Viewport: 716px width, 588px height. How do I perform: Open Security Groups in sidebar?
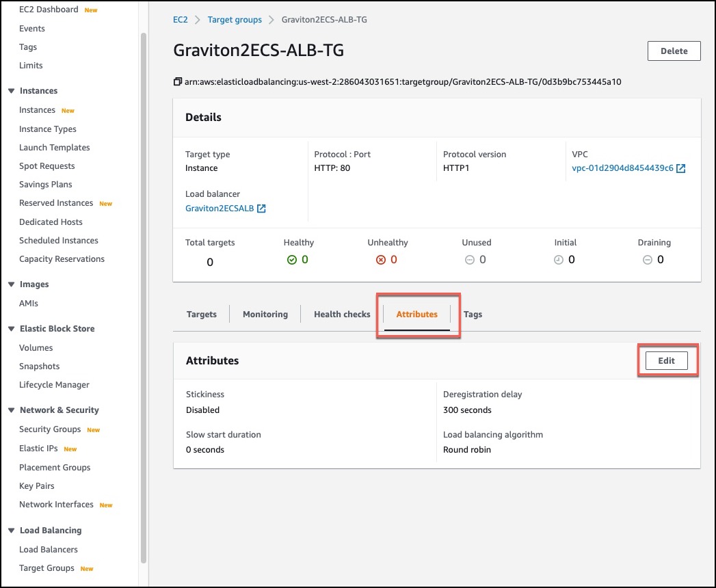(50, 429)
